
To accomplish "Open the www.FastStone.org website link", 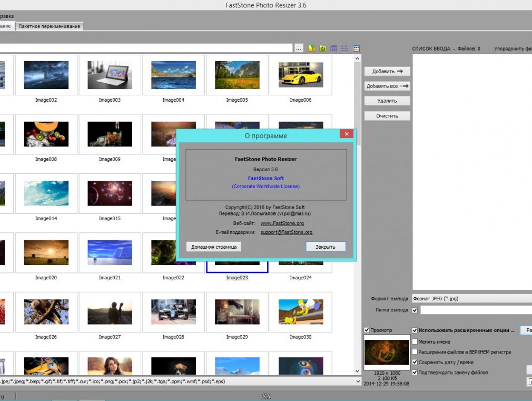I will [x=282, y=223].
